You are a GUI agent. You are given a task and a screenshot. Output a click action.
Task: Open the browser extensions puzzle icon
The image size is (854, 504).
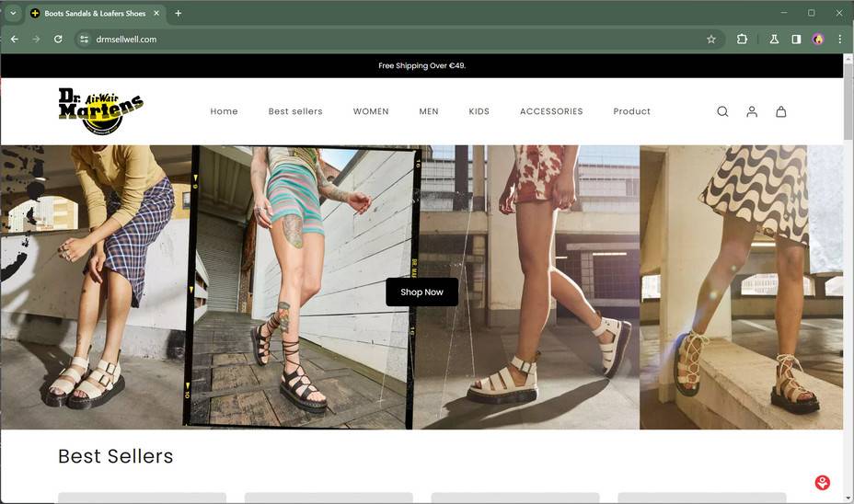(x=742, y=40)
